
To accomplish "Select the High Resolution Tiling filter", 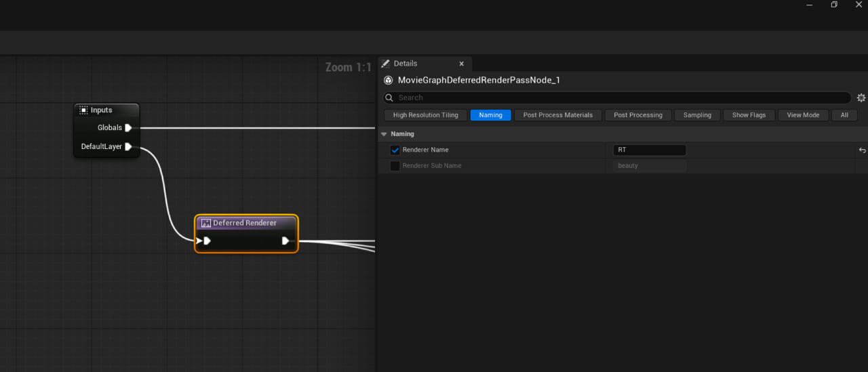I will pos(425,115).
